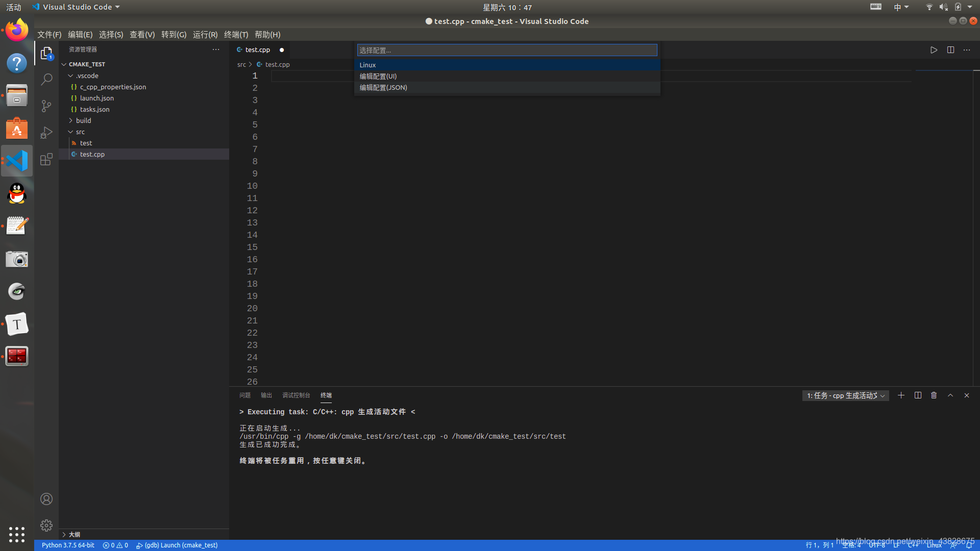The height and width of the screenshot is (551, 980).
Task: Open the 终端(T) menu
Action: 236,35
